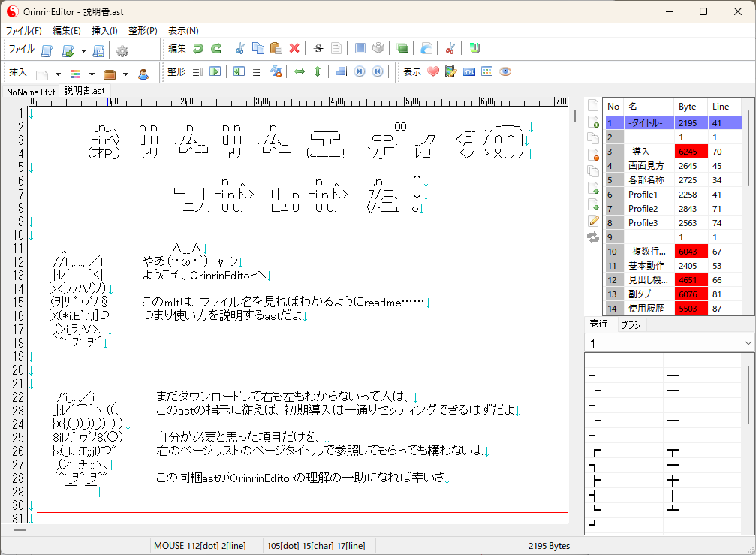Image resolution: width=756 pixels, height=555 pixels.
Task: Click the clipboard paste icon
Action: tap(276, 48)
